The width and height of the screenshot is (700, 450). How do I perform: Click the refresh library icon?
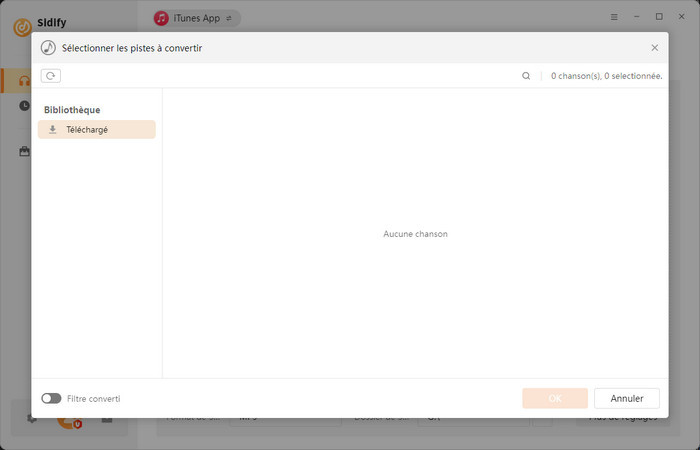[50, 76]
